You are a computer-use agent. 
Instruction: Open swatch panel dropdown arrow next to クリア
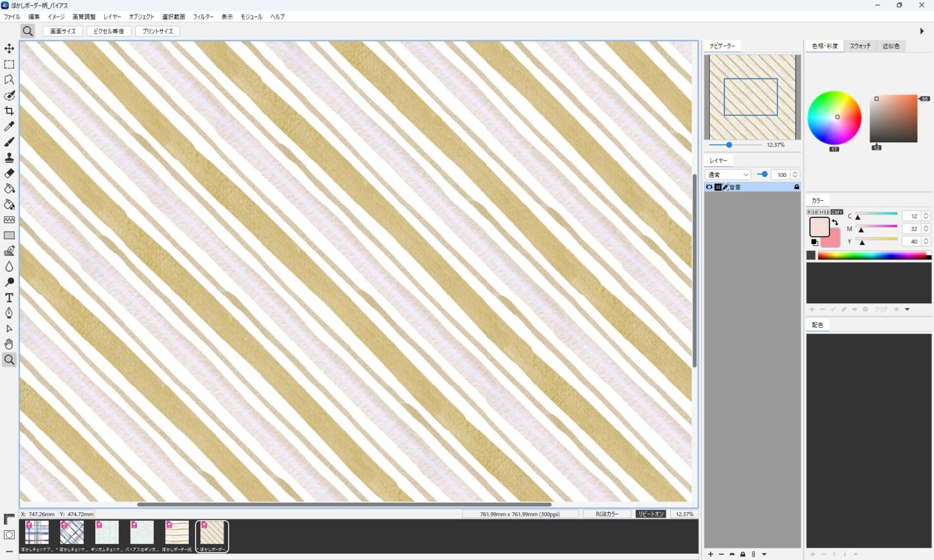point(907,310)
